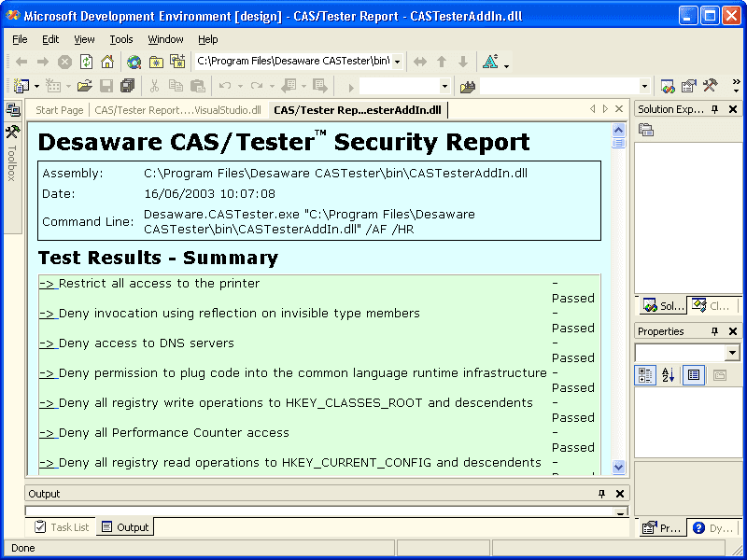The width and height of the screenshot is (747, 560).
Task: Open the URL address dropdown arrow
Action: (x=398, y=62)
